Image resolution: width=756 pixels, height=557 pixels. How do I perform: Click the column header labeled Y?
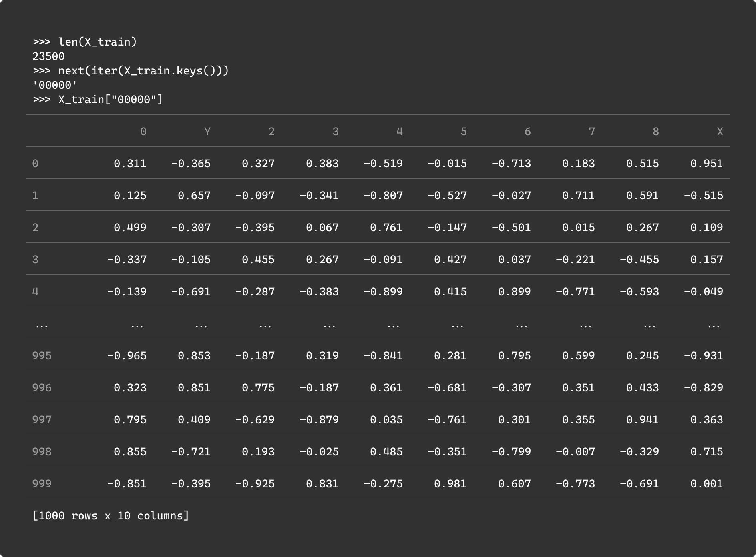pyautogui.click(x=207, y=132)
